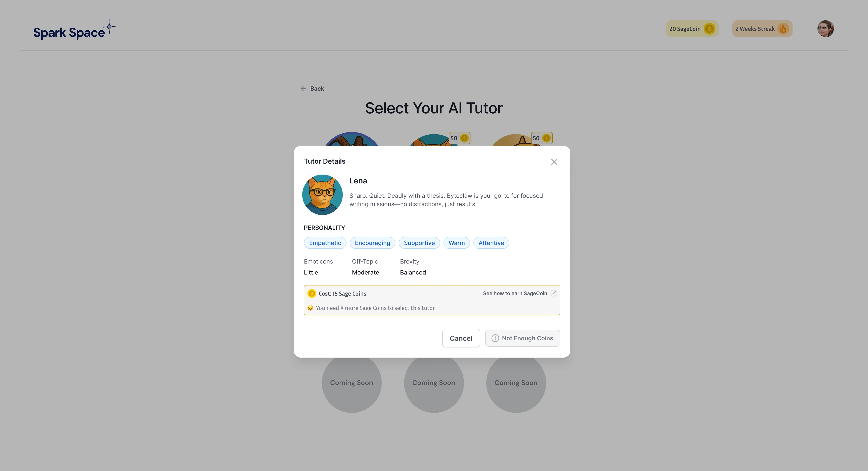Click the Cancel button
The height and width of the screenshot is (471, 868).
(461, 338)
